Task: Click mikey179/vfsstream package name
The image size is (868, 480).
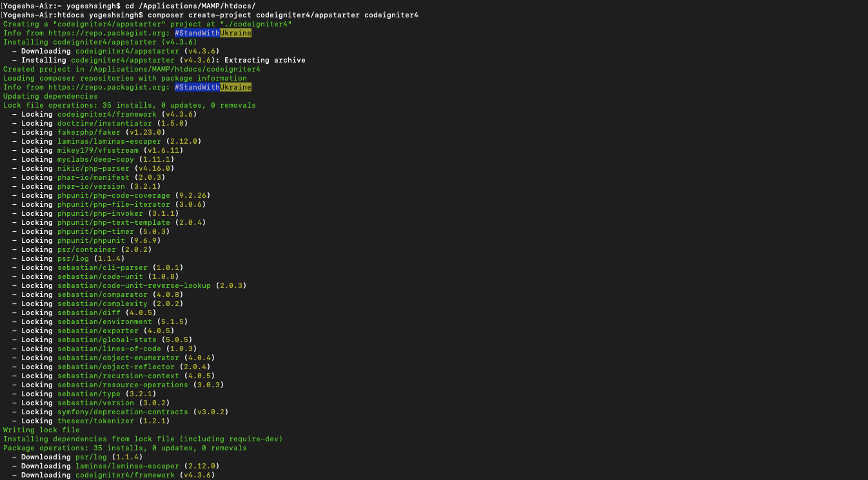Action: pos(98,150)
